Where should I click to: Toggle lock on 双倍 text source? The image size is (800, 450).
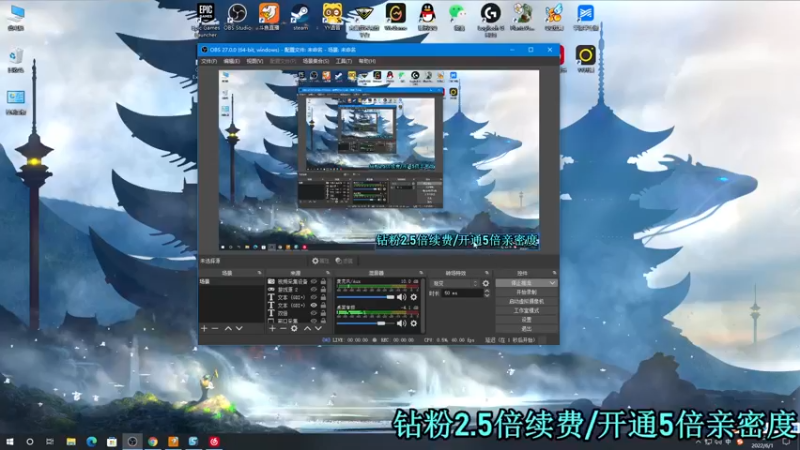coord(323,313)
